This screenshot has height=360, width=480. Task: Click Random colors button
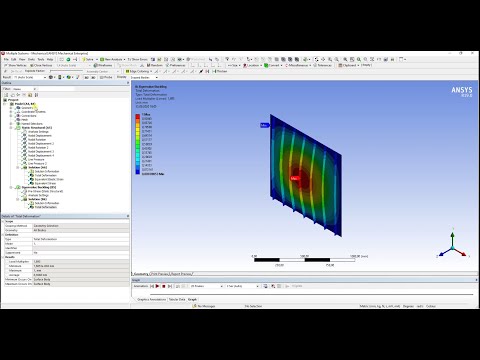[x=155, y=65]
